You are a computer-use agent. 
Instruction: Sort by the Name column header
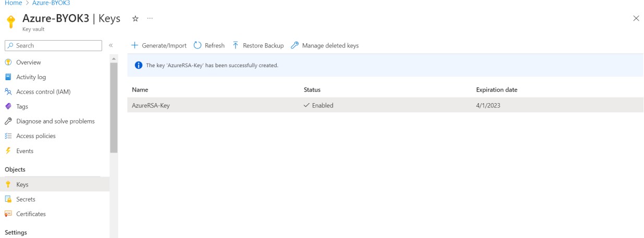pyautogui.click(x=140, y=90)
